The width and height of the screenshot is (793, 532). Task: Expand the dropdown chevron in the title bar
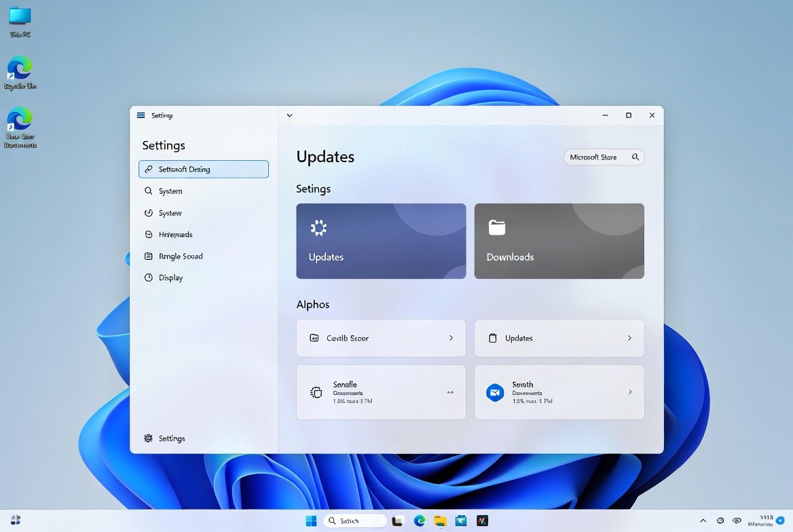(289, 115)
